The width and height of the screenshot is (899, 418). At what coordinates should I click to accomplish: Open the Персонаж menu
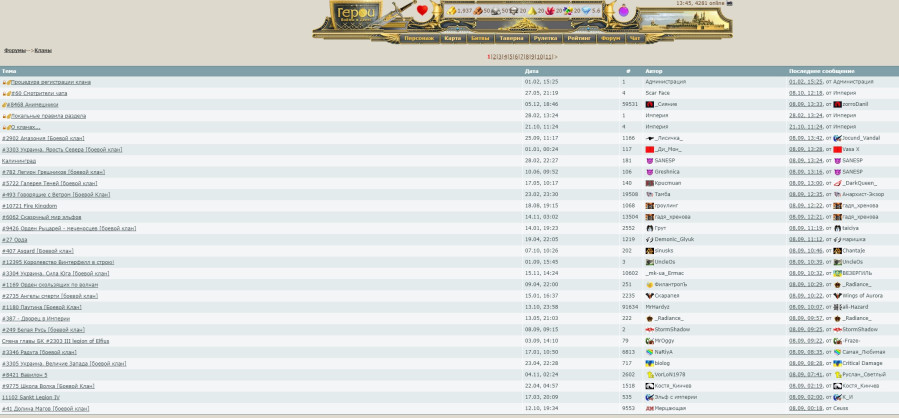(420, 38)
